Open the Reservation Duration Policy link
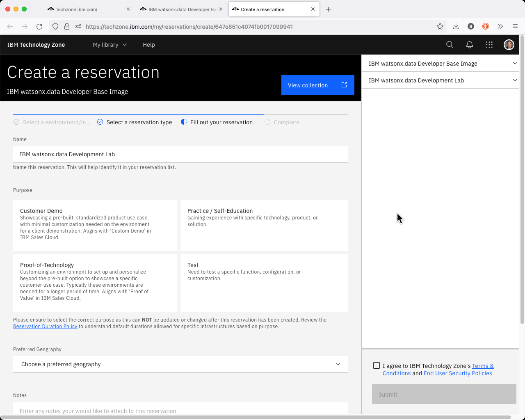Screen dimensions: 525x420 pos(45,326)
